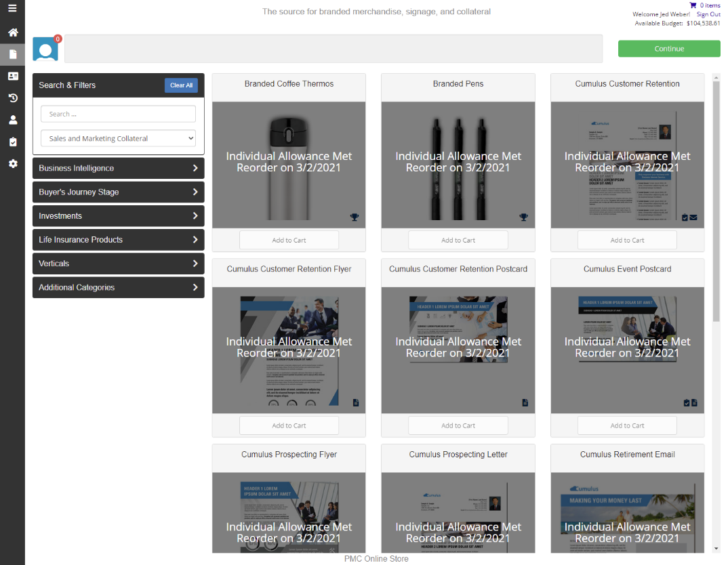
Task: Focus the Search text field
Action: 118,114
